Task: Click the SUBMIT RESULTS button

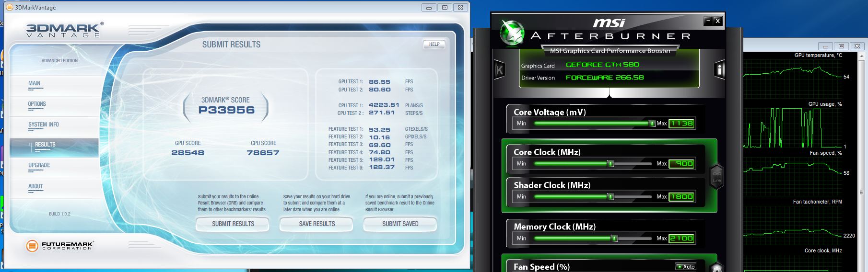Action: [233, 224]
